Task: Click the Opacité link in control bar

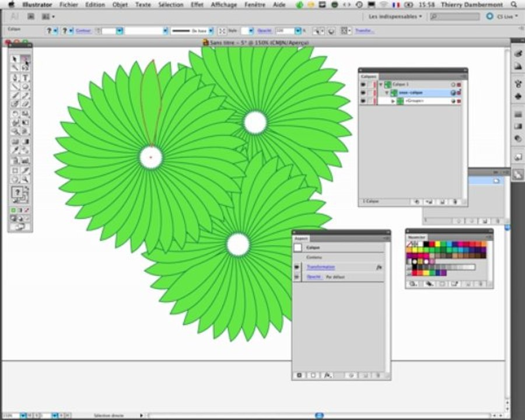Action: pyautogui.click(x=264, y=31)
